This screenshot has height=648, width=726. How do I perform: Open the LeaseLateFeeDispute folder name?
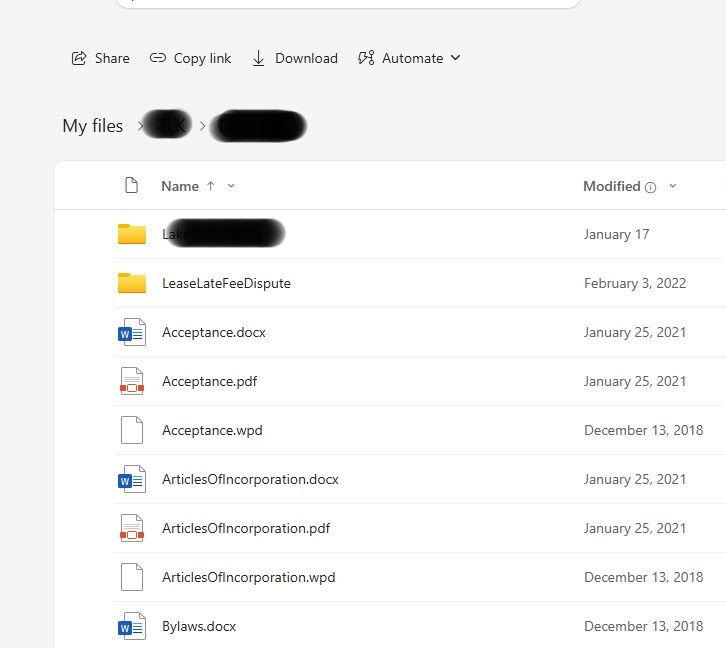[x=226, y=283]
